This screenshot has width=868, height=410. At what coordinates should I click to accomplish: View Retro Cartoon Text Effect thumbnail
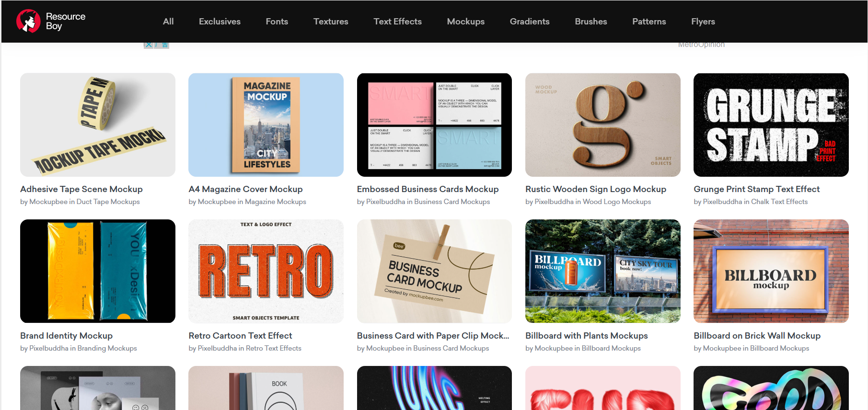click(x=266, y=271)
